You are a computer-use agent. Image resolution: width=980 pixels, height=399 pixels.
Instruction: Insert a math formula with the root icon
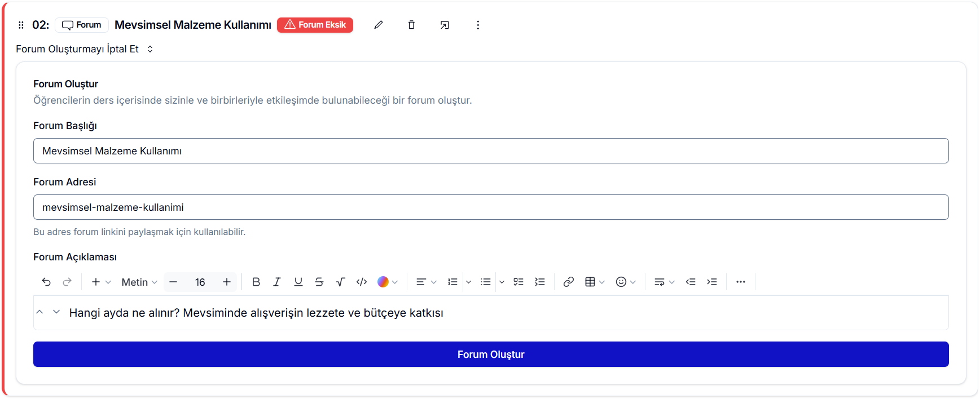tap(340, 282)
